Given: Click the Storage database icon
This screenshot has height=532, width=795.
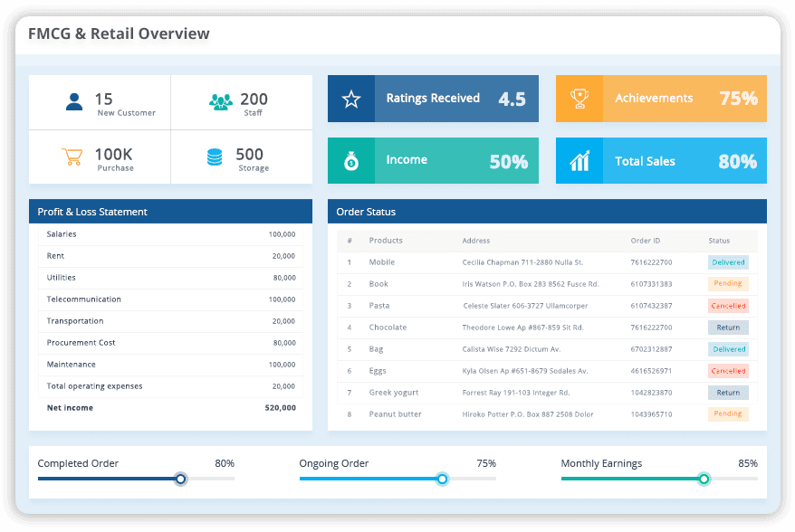Looking at the screenshot, I should [x=215, y=157].
